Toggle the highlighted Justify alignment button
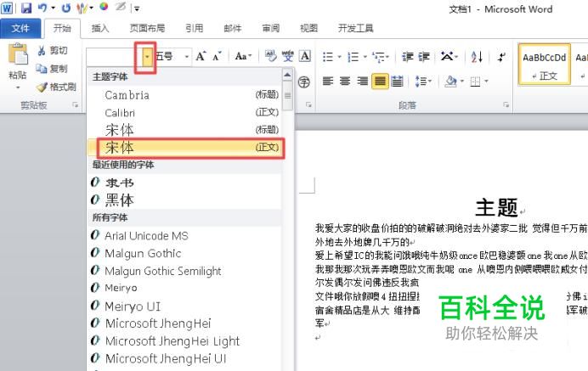 pyautogui.click(x=380, y=81)
